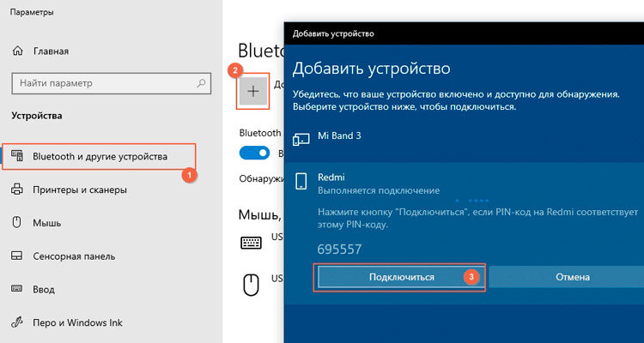This screenshot has width=644, height=343.
Task: Click the Bluetooth и другие устройства icon
Action: coord(17,156)
